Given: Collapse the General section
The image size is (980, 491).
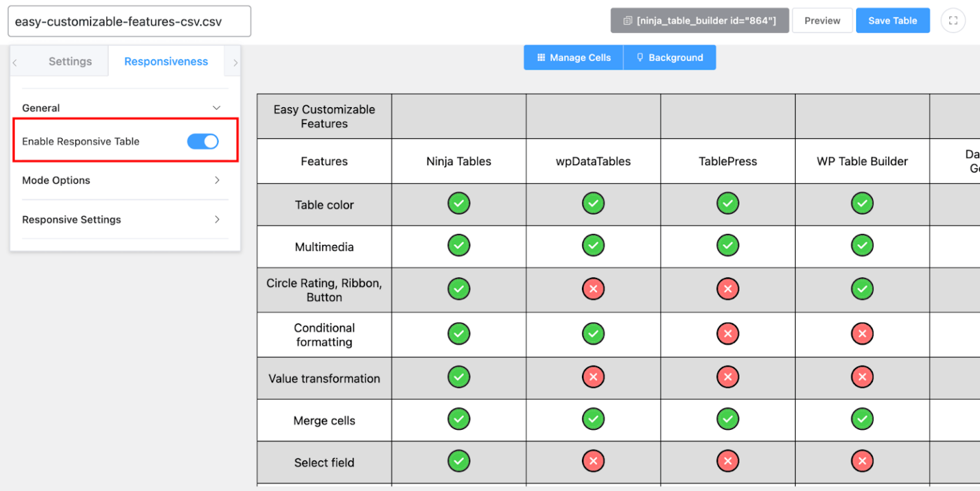Looking at the screenshot, I should tap(218, 108).
